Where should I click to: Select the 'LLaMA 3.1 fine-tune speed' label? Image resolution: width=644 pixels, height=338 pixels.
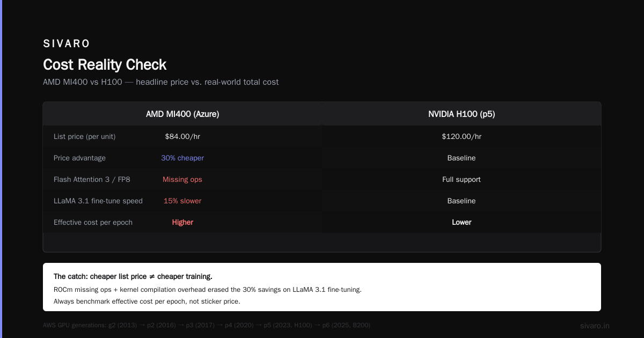(98, 201)
